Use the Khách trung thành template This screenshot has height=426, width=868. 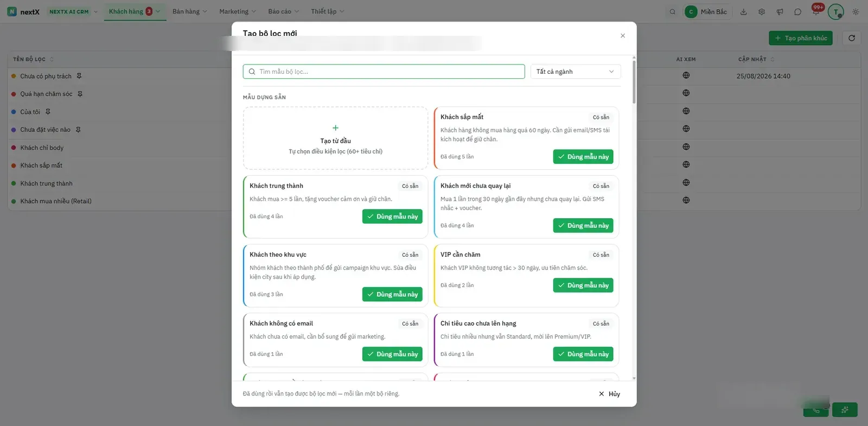tap(392, 217)
